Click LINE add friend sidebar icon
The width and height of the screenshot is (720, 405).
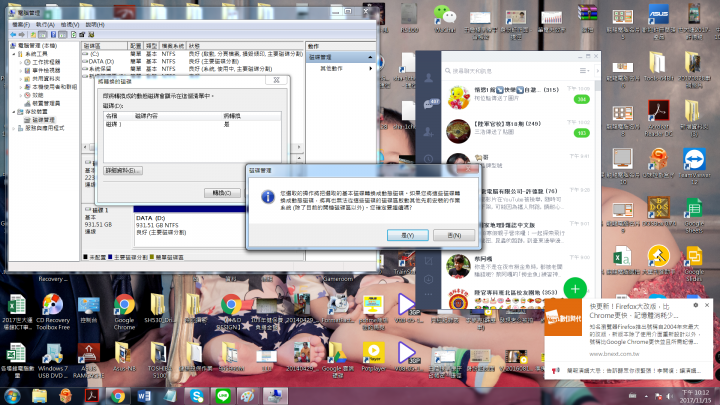[x=428, y=132]
